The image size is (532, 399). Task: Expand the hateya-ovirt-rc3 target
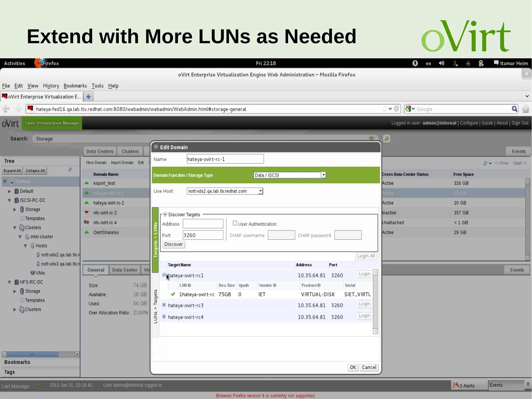[x=164, y=305]
